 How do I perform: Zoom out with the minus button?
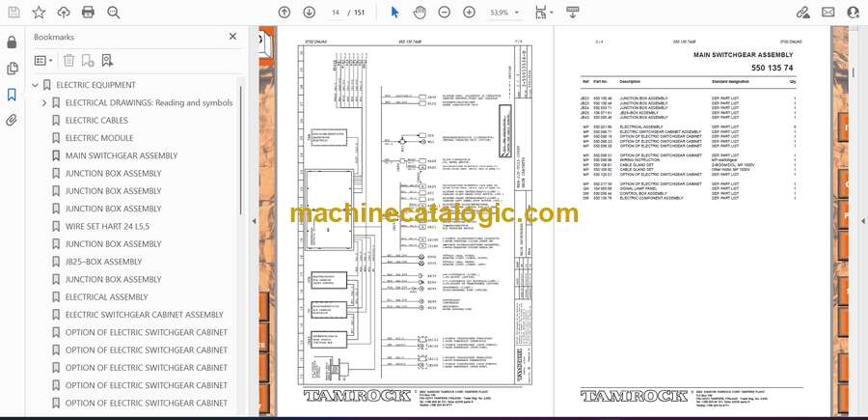(444, 13)
